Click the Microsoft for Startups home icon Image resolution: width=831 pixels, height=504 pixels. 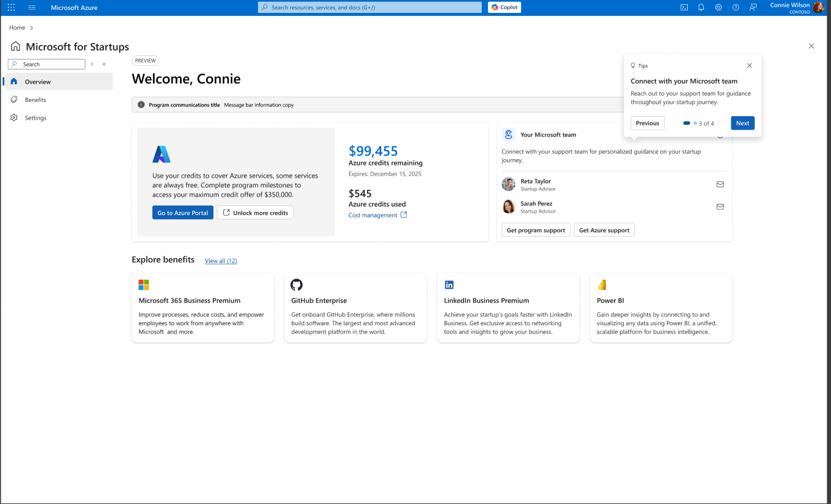pos(15,47)
